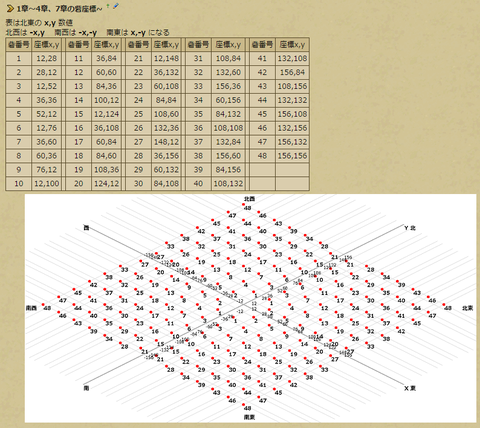Select the coordinate cell 156,60

point(228,156)
